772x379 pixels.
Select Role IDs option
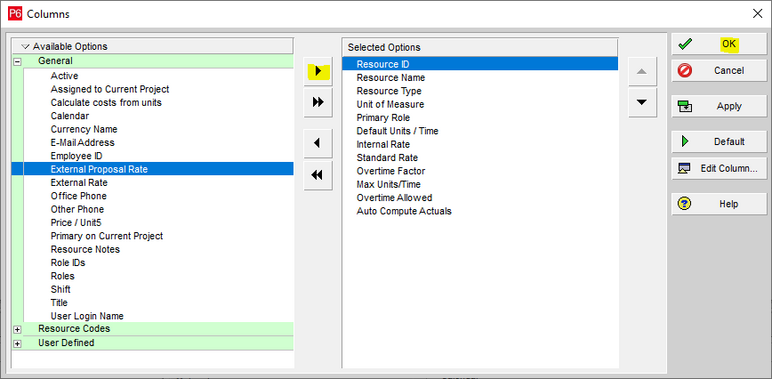tap(68, 262)
